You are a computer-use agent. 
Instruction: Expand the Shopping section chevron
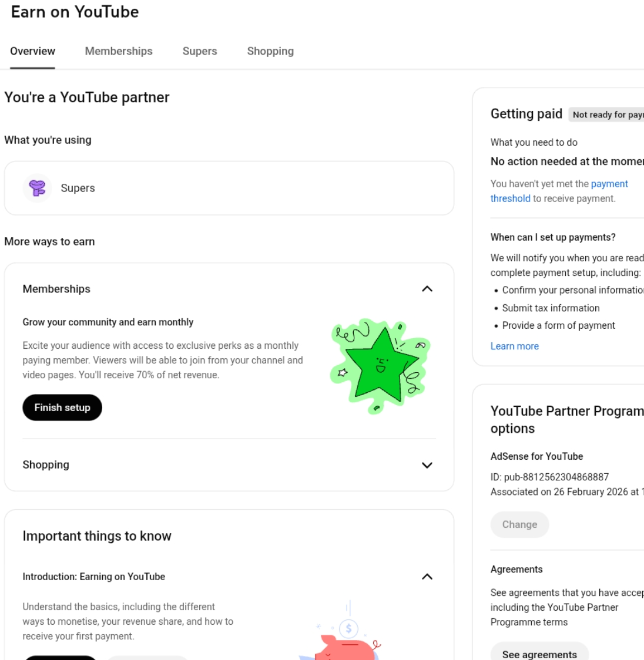coord(427,465)
